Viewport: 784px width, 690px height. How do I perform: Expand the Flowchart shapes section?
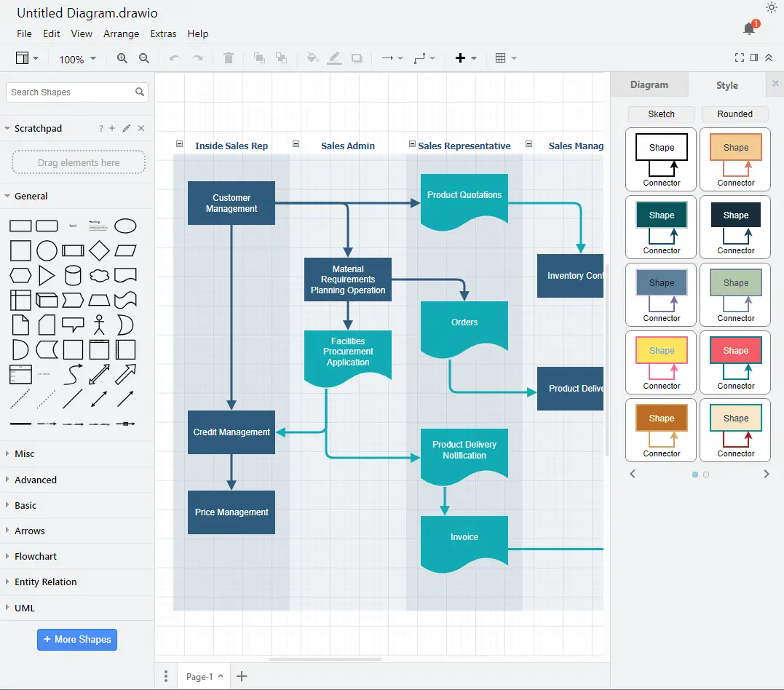coord(36,556)
